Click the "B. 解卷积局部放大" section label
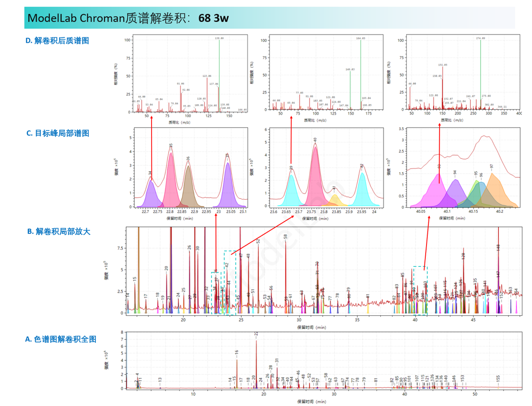 click(x=59, y=232)
